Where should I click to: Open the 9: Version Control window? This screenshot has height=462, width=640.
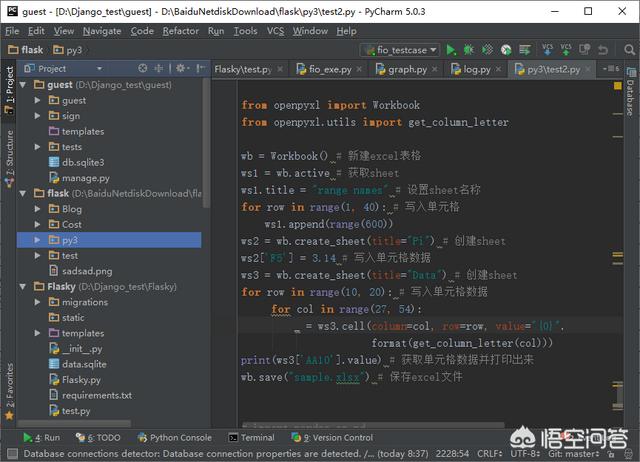[332, 438]
